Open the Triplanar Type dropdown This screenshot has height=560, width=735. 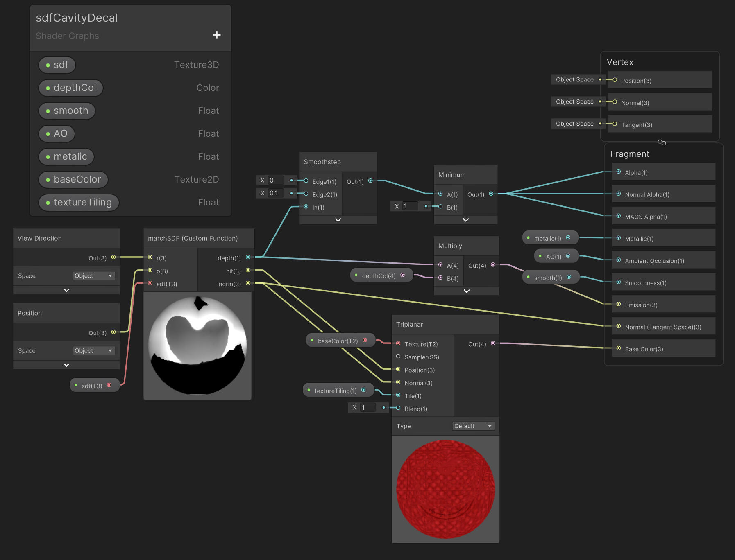[x=473, y=426]
